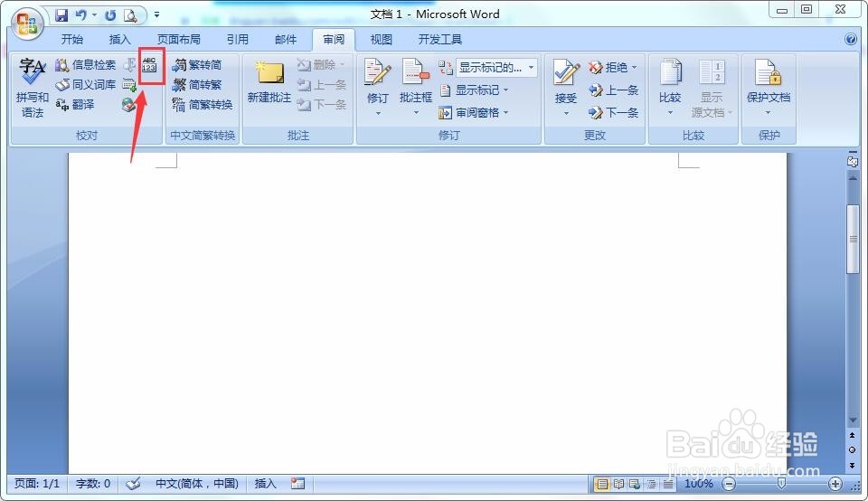The image size is (868, 501).
Task: Click the 翻译 translate button
Action: (x=75, y=105)
